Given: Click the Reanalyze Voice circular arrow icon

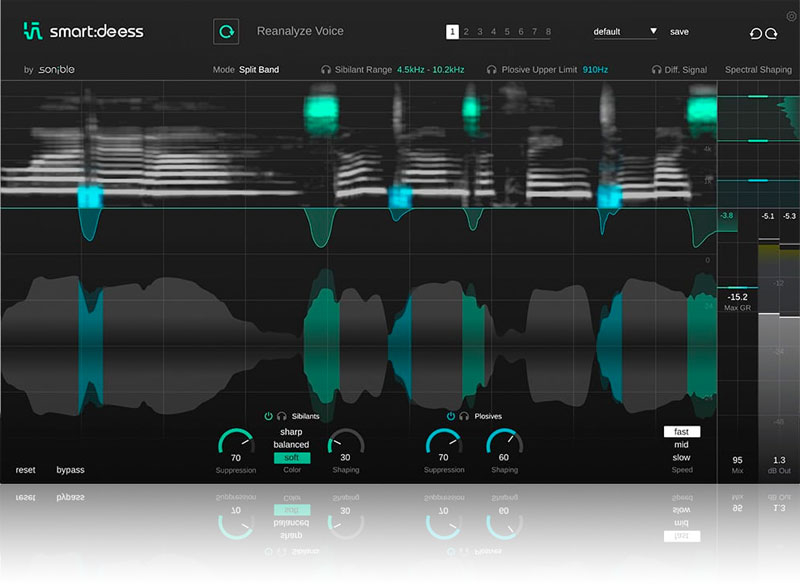Looking at the screenshot, I should pyautogui.click(x=226, y=32).
